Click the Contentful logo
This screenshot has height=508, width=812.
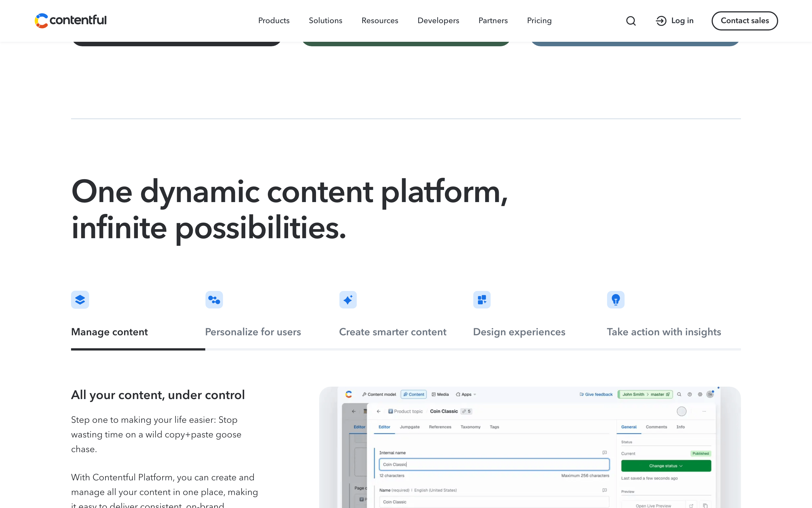pyautogui.click(x=70, y=21)
